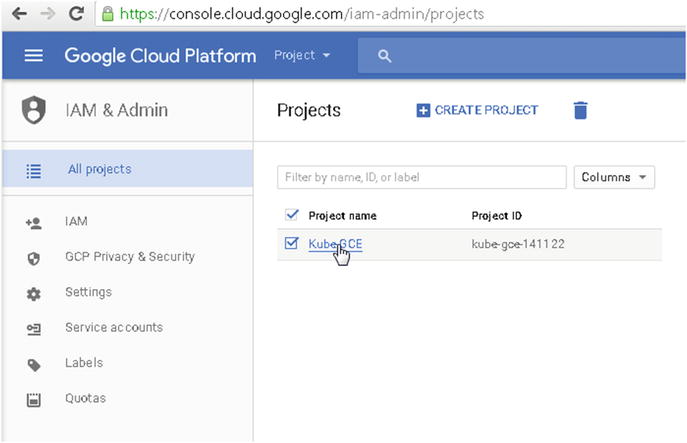Open GCP Privacy & Security page

pyautogui.click(x=129, y=257)
